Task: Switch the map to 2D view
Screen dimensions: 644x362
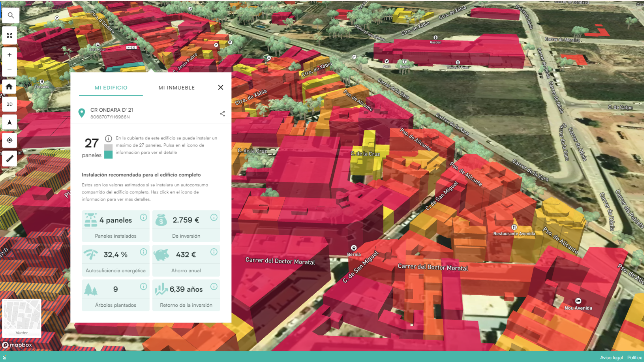Action: pos(9,104)
